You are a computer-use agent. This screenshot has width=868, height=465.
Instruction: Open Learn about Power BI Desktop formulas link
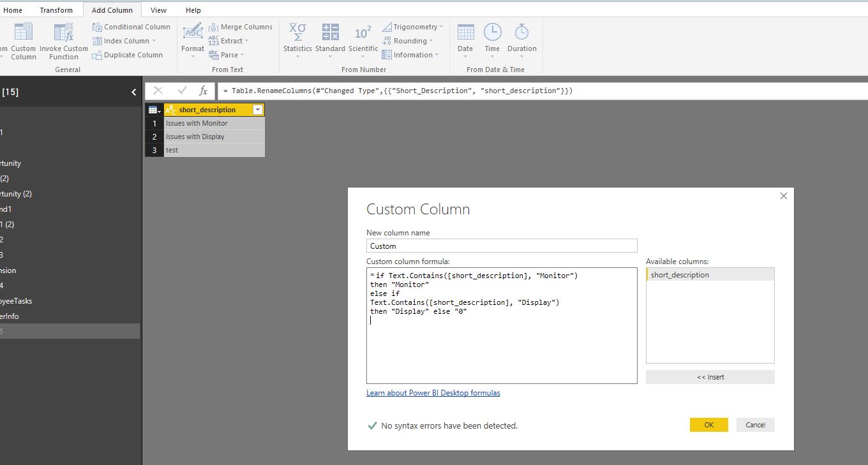coord(433,393)
